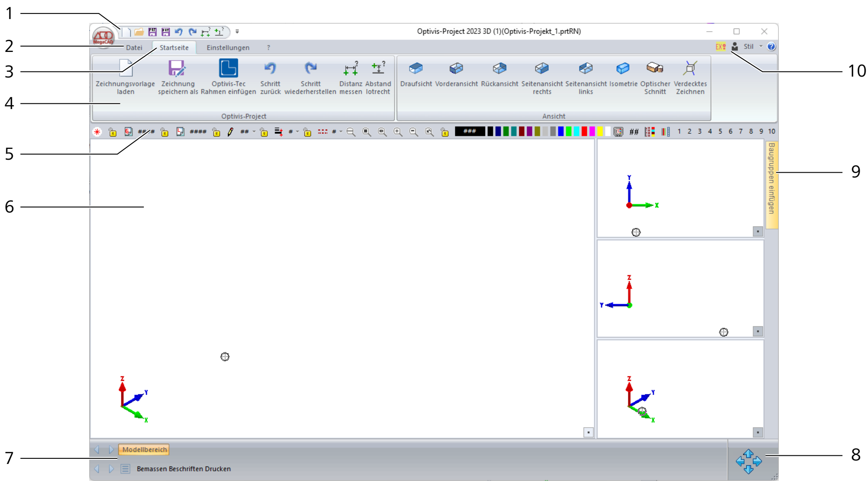Activate the Distanz messen tool
The width and height of the screenshot is (868, 483).
coord(350,77)
